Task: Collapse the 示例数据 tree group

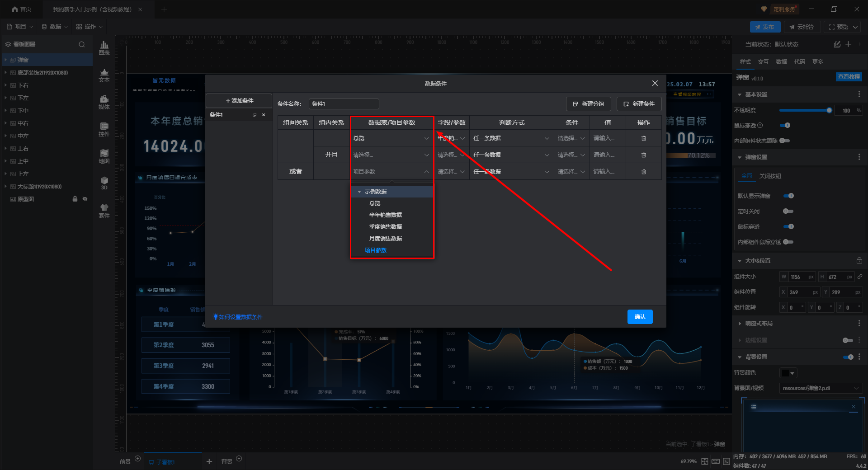Action: pyautogui.click(x=359, y=192)
